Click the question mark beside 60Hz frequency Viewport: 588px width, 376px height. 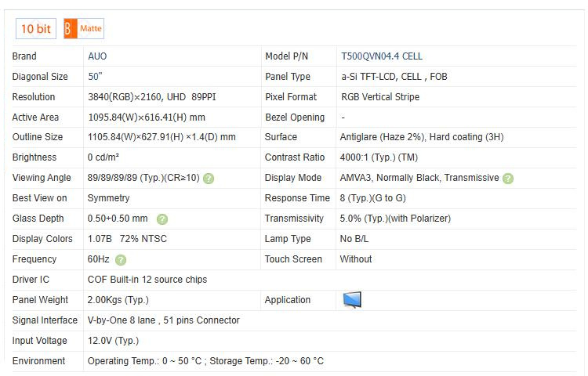coord(121,260)
